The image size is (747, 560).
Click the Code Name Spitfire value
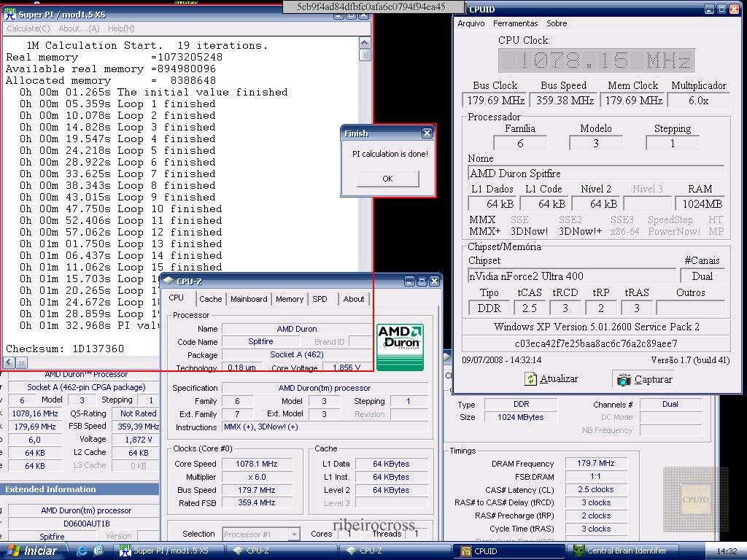click(x=260, y=341)
